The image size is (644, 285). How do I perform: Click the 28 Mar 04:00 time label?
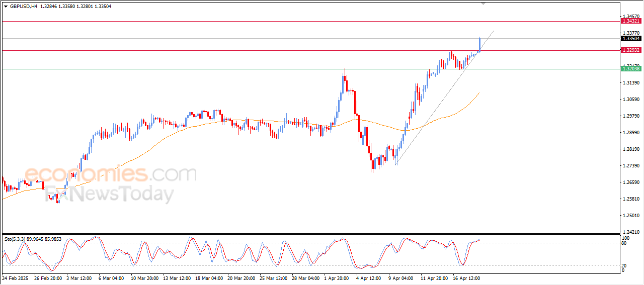point(305,277)
